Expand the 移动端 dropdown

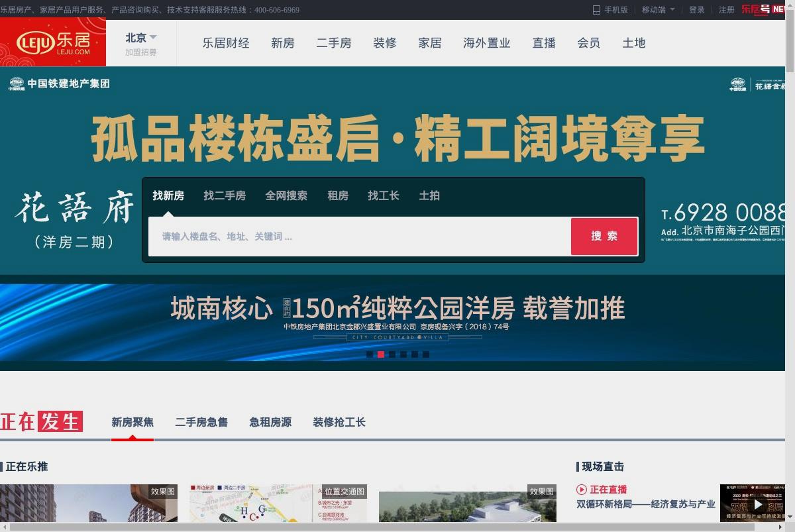click(659, 10)
